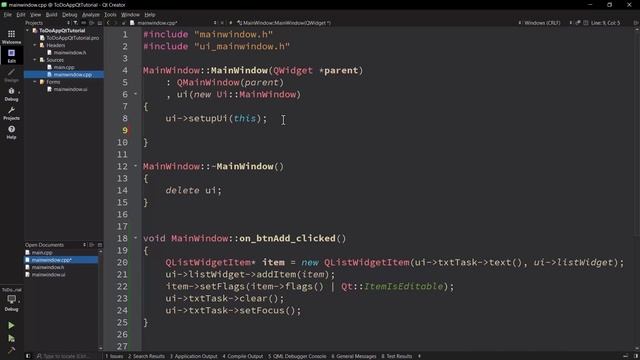Click the Line 9, Col 5 position indicator
Image resolution: width=640 pixels, height=360 pixels.
[605, 23]
